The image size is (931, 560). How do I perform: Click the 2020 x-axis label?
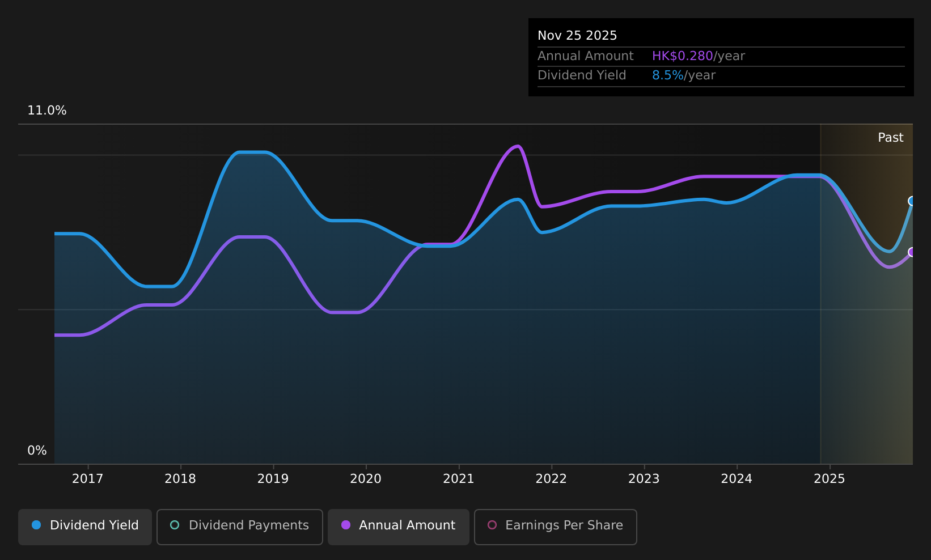click(x=366, y=479)
